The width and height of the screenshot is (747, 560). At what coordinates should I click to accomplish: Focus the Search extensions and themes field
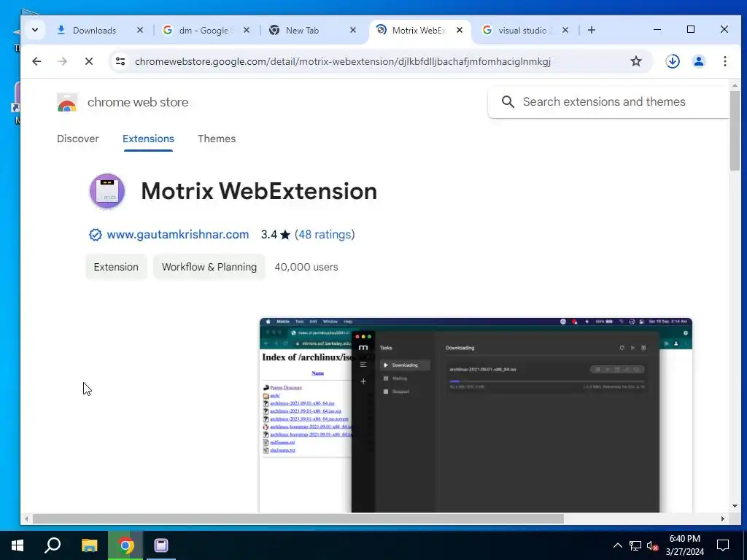(x=608, y=102)
